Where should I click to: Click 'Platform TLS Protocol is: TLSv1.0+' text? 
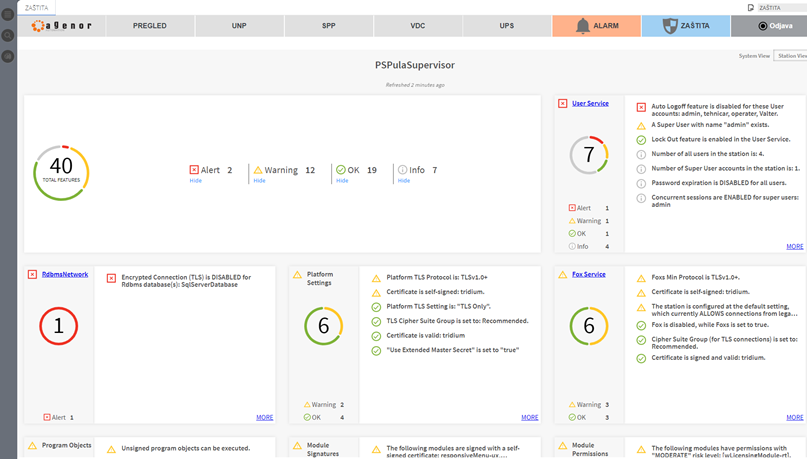click(437, 277)
